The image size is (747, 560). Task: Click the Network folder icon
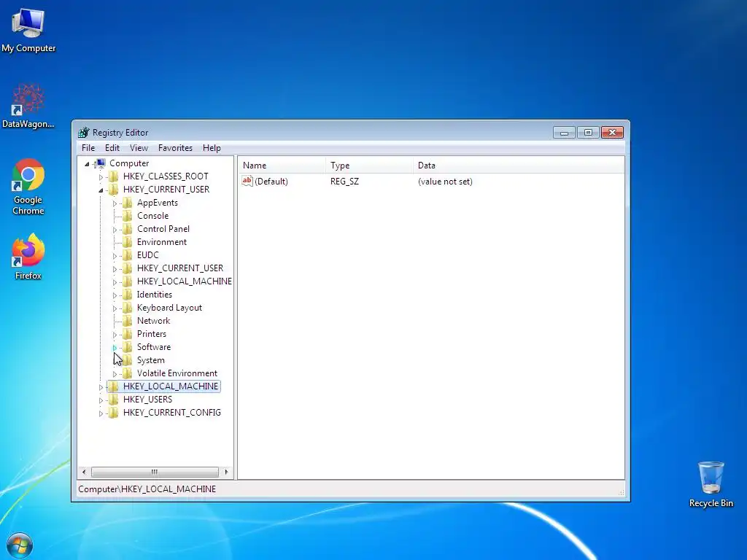pos(127,321)
